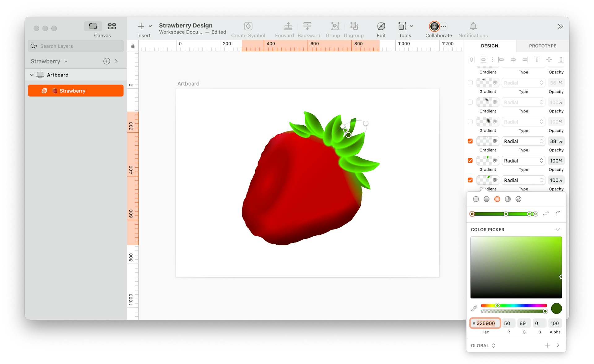594x364 pixels.
Task: Reverse the gradient using the swap arrows icon
Action: 546,214
